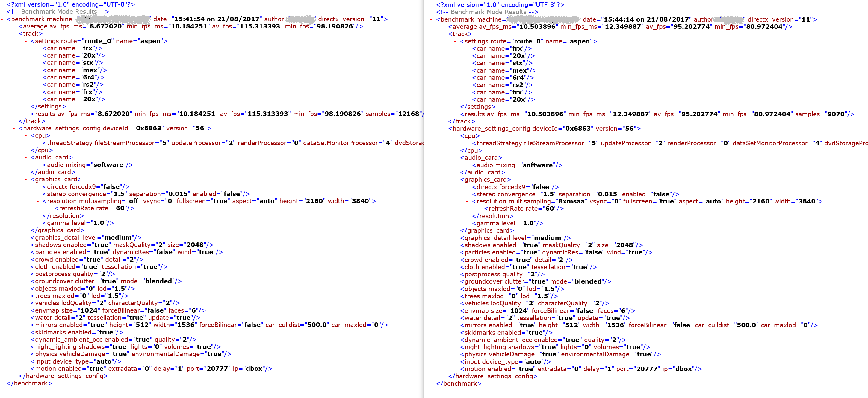Collapse the audio_card node in left document
868x398 pixels.
26,158
